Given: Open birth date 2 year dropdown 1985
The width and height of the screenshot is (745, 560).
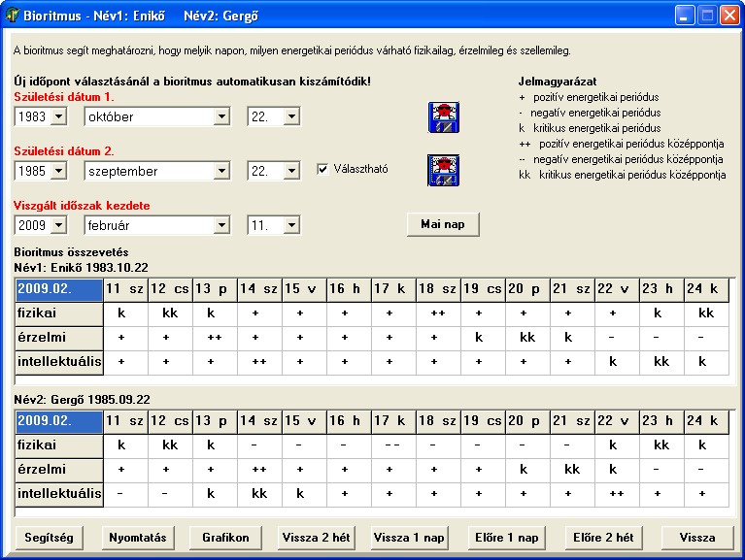Looking at the screenshot, I should point(58,171).
